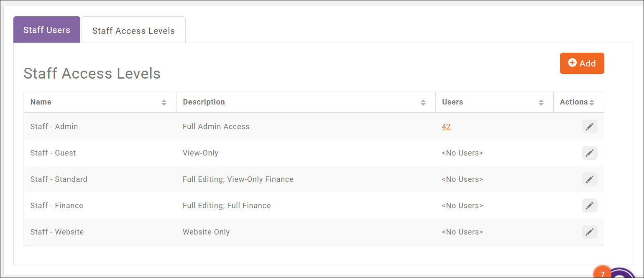The image size is (644, 278).
Task: Click the Add button
Action: point(582,63)
